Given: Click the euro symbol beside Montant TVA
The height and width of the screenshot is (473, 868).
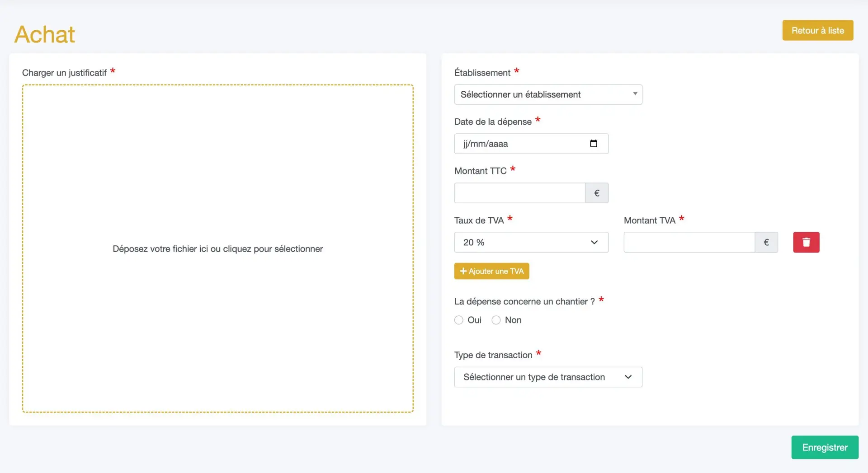Looking at the screenshot, I should click(x=766, y=242).
